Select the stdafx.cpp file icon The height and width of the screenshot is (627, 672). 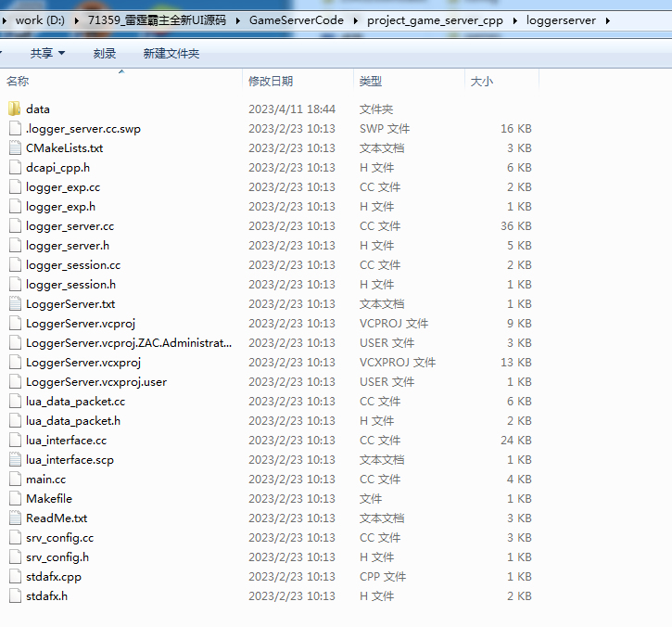pos(14,577)
